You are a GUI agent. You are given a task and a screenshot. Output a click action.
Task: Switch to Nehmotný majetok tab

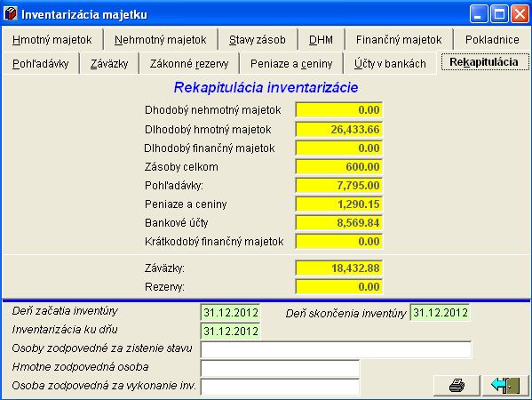[x=160, y=40]
